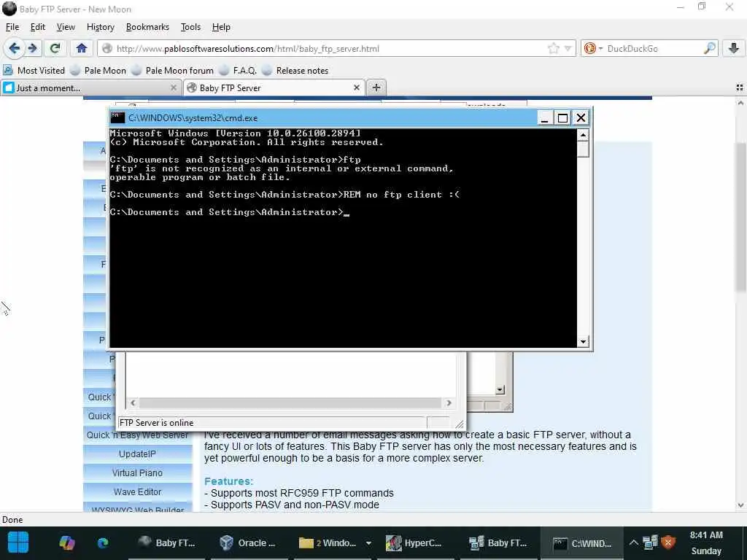Screen dimensions: 747x560
Task: Open the Pale Moon forum bookmark
Action: click(173, 71)
